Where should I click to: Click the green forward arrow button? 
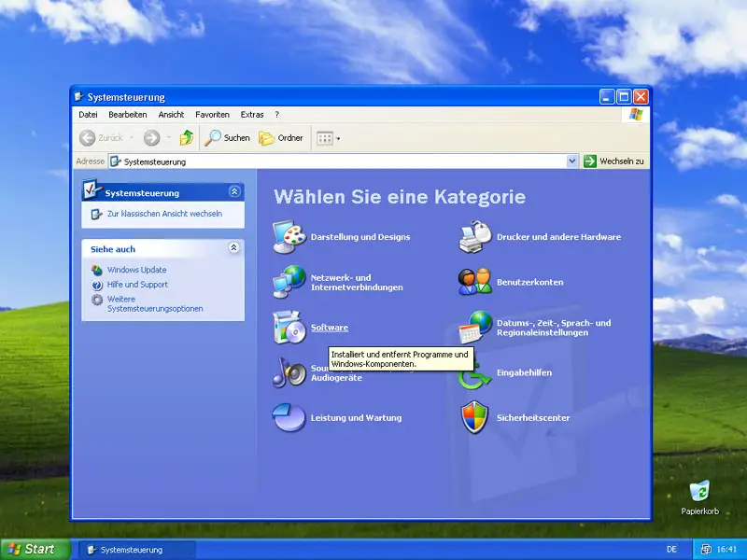point(152,138)
